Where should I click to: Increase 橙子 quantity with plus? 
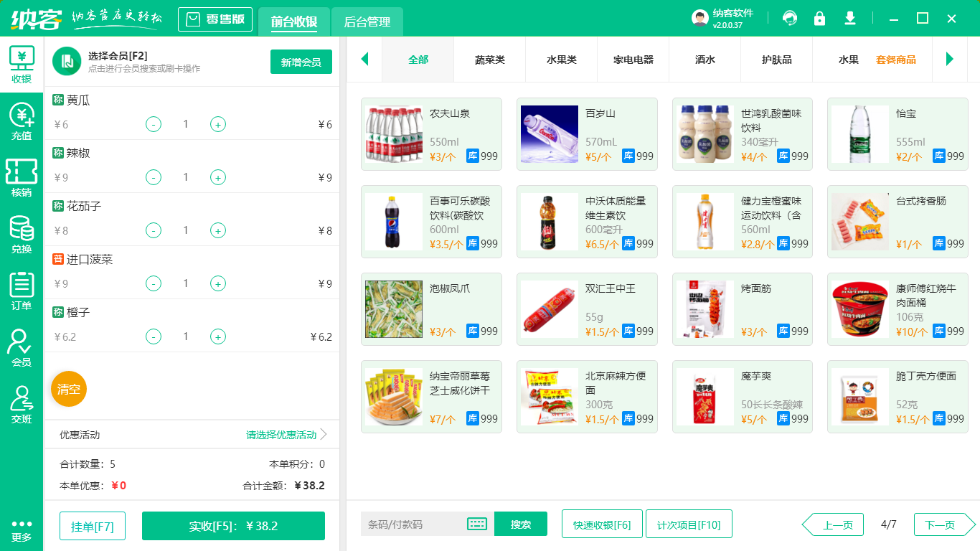218,337
